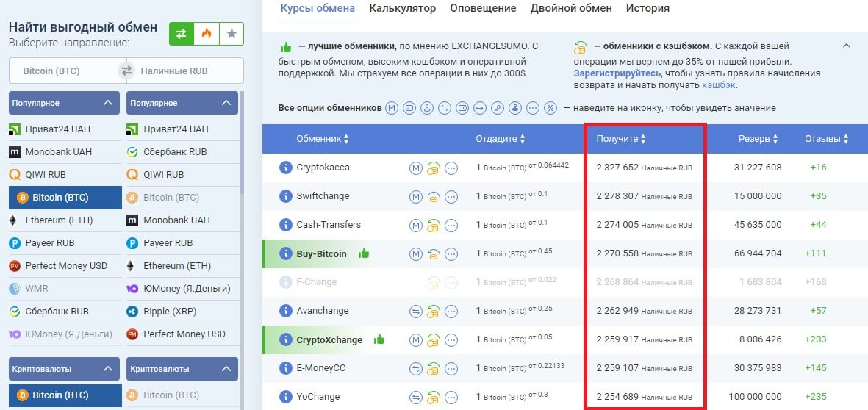Select Приват24 UAH in give column
Image resolution: width=868 pixels, height=410 pixels.
coord(65,129)
